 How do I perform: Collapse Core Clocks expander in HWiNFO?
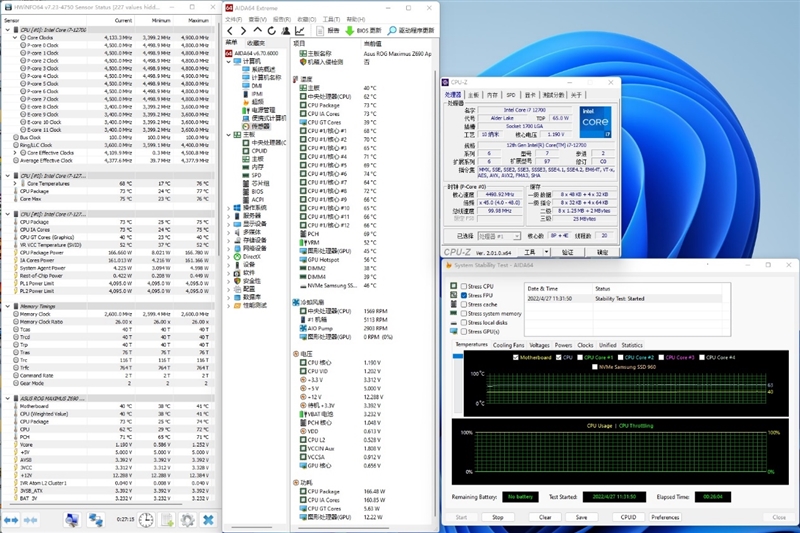[x=15, y=38]
